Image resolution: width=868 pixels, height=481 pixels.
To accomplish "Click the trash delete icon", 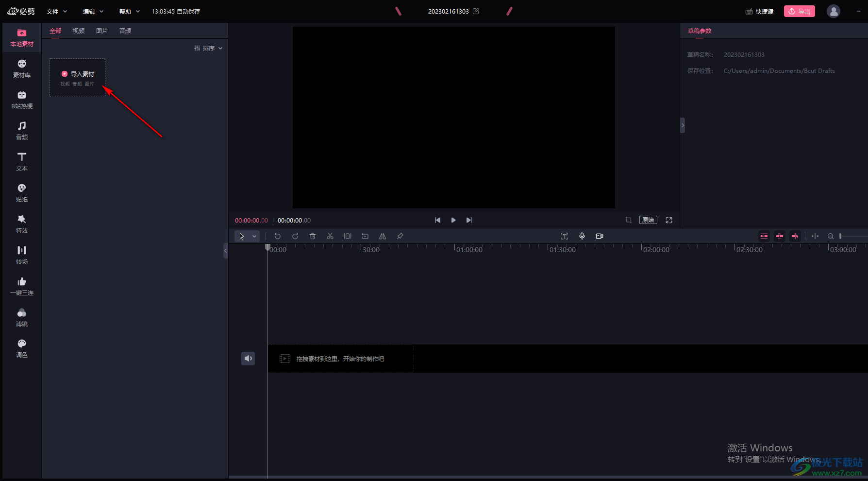I will pyautogui.click(x=313, y=236).
